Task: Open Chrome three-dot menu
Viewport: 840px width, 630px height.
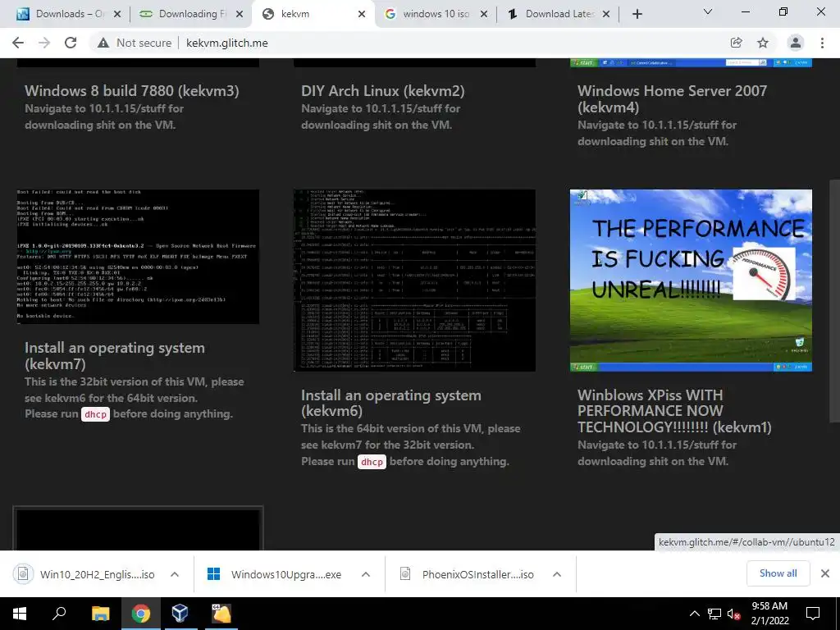Action: (x=822, y=43)
